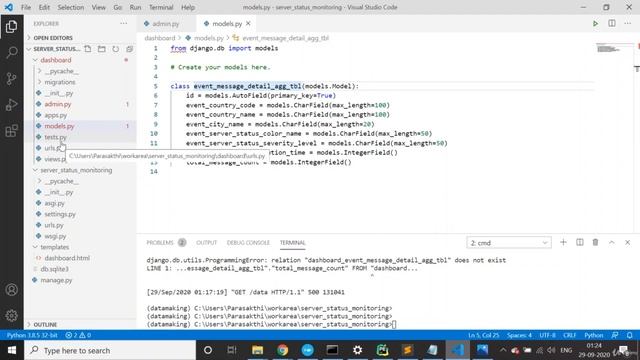This screenshot has width=640, height=360.
Task: Open PyCharm from the taskbar
Action: (x=382, y=350)
